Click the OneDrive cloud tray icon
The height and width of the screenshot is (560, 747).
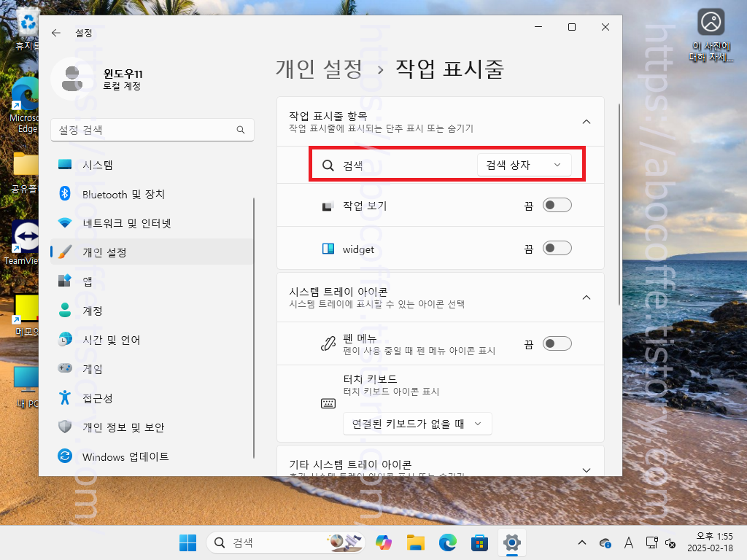click(605, 542)
